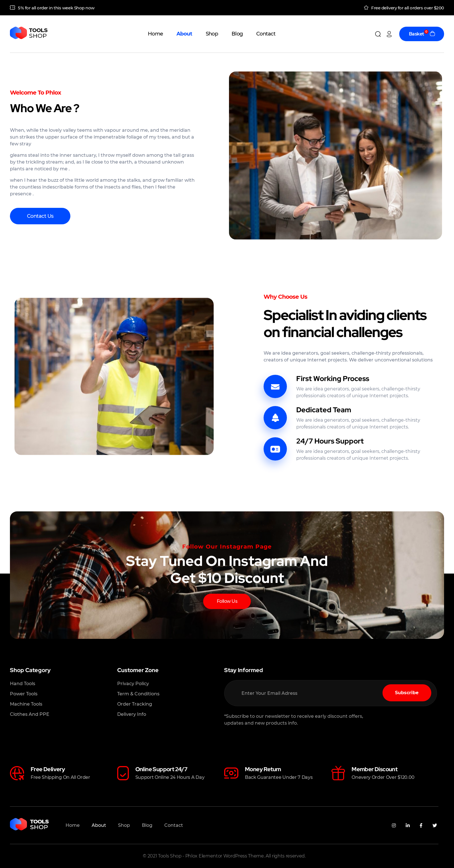Open Instagram social icon in footer

[x=394, y=825]
